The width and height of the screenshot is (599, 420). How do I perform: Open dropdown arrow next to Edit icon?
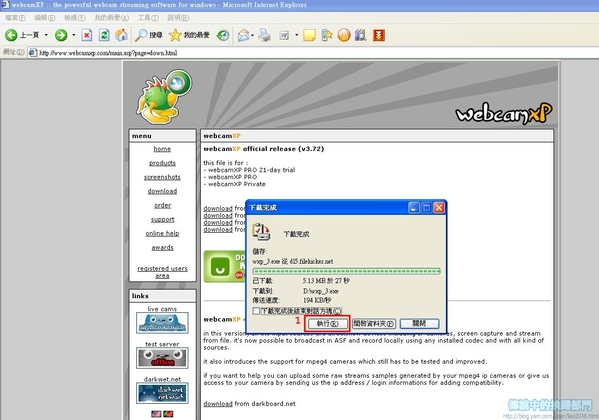tap(296, 35)
